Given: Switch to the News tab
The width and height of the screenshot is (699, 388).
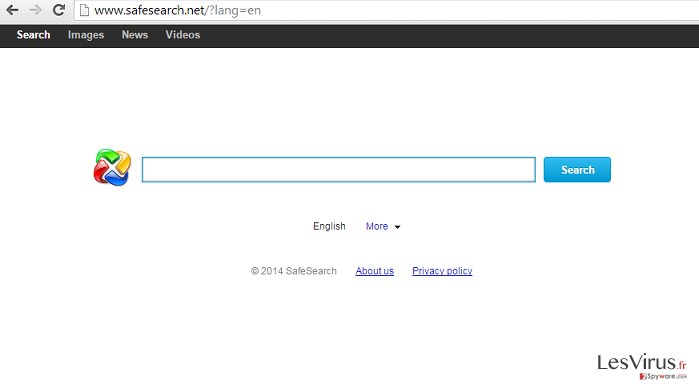Looking at the screenshot, I should [135, 35].
